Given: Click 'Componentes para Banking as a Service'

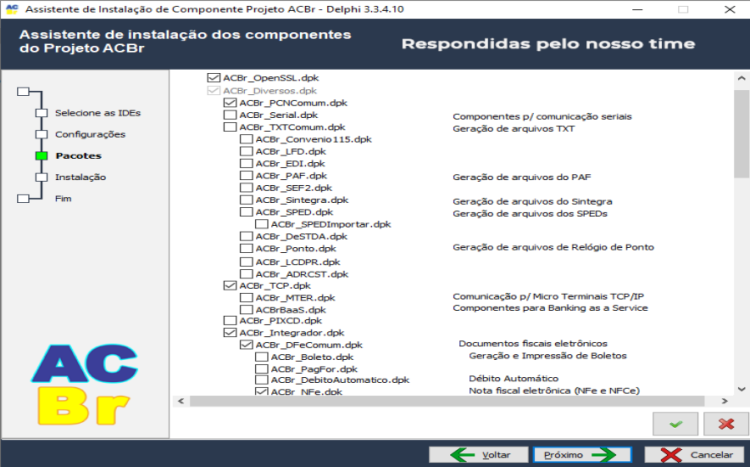Looking at the screenshot, I should point(550,308).
